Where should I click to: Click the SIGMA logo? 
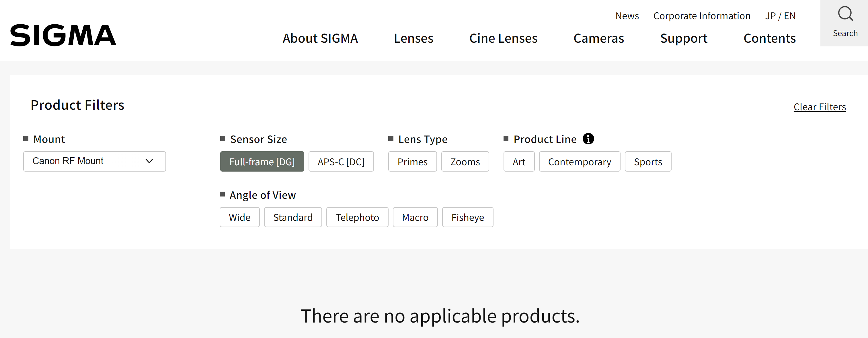pyautogui.click(x=63, y=35)
